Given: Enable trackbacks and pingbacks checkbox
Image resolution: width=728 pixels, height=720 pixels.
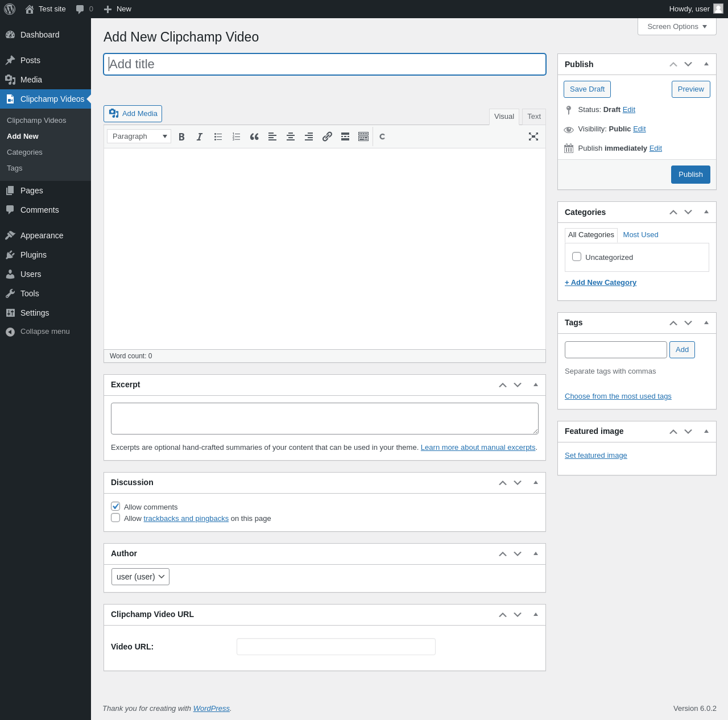Looking at the screenshot, I should pos(115,518).
